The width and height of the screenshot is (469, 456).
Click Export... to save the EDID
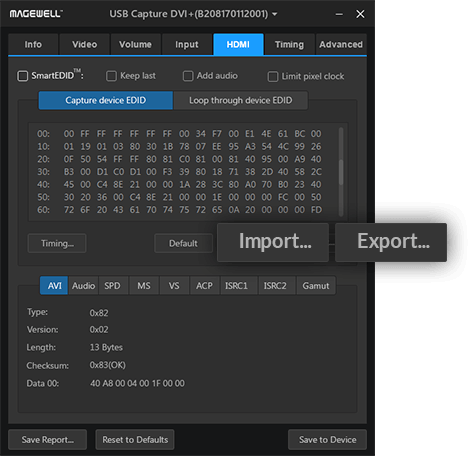click(x=391, y=242)
